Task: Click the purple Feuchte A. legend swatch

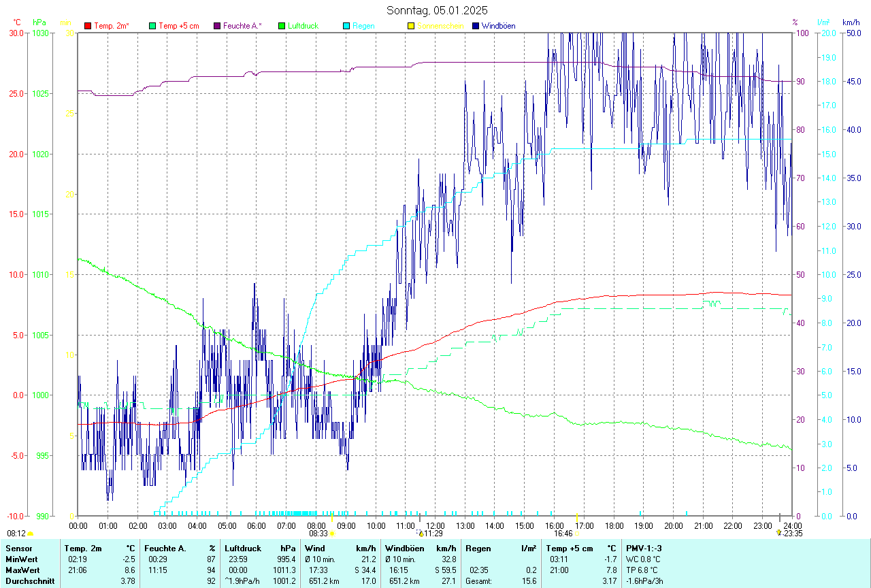Action: tap(217, 26)
